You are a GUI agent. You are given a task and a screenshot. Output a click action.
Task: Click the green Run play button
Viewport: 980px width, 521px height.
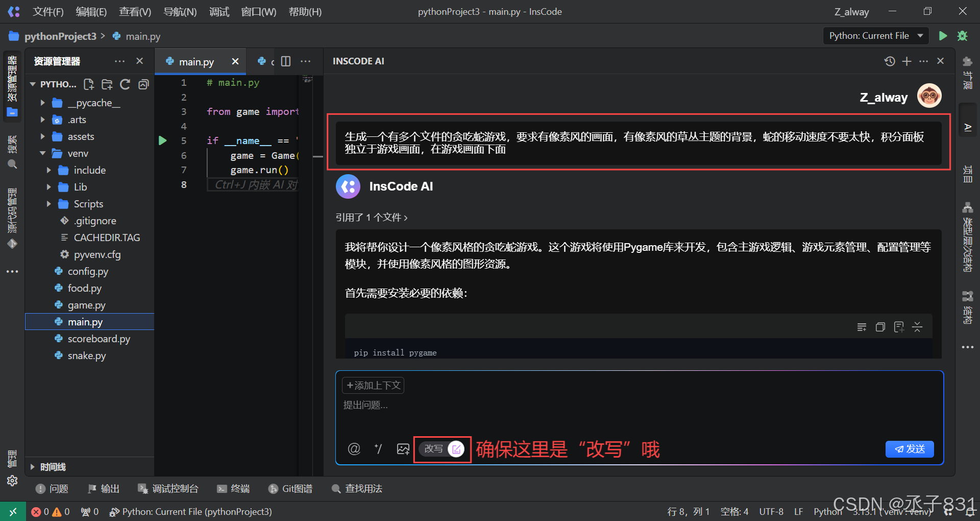943,36
